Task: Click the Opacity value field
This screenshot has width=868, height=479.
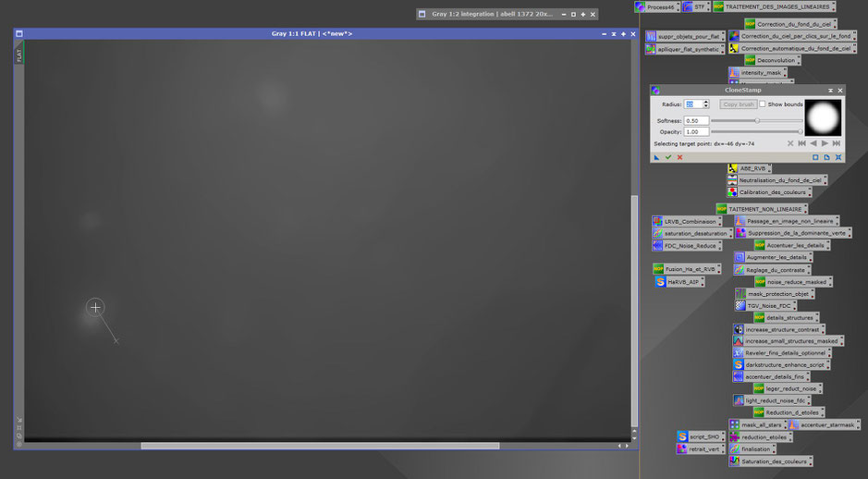Action: [x=696, y=132]
